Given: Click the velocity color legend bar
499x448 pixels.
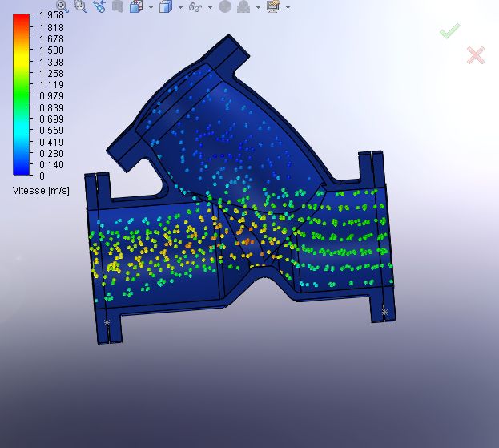Looking at the screenshot, I should point(21,95).
